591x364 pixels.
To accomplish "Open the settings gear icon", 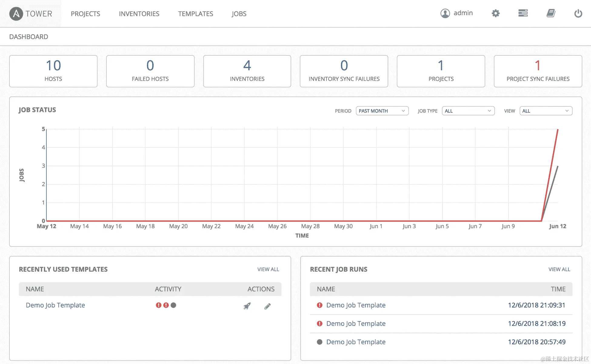I will click(496, 13).
